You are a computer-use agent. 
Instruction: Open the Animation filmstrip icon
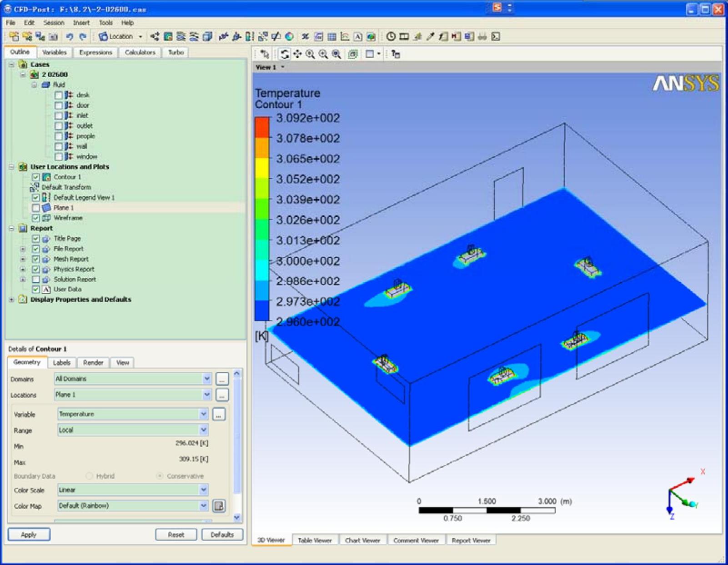click(x=404, y=36)
